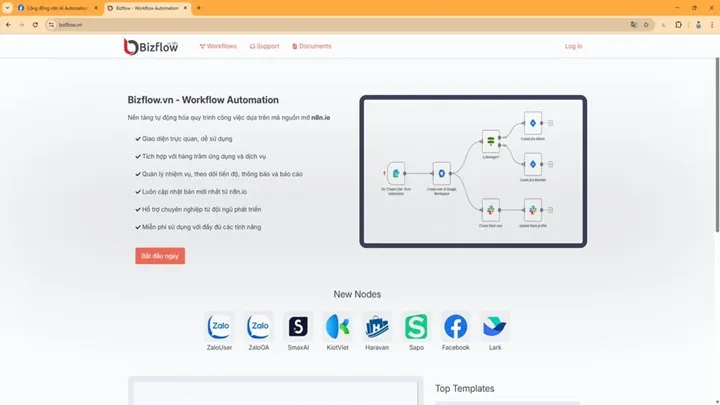Go to the Support page
Image resolution: width=720 pixels, height=405 pixels.
(x=265, y=46)
